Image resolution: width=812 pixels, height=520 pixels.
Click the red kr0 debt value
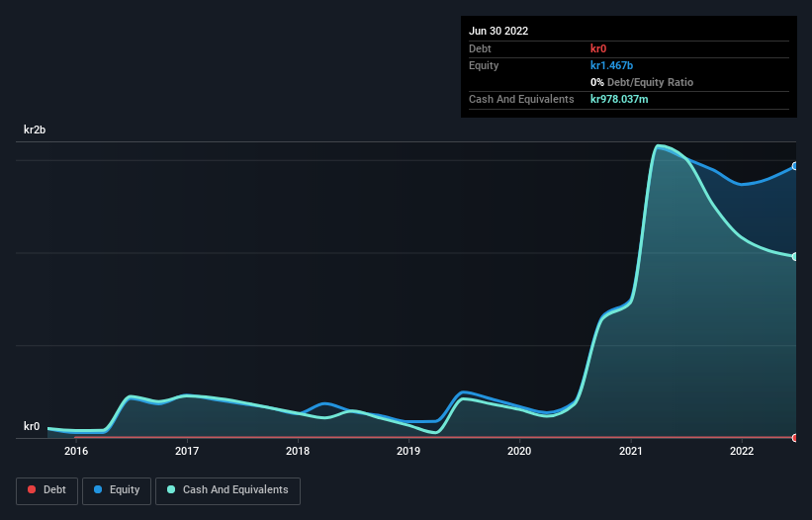(x=598, y=48)
